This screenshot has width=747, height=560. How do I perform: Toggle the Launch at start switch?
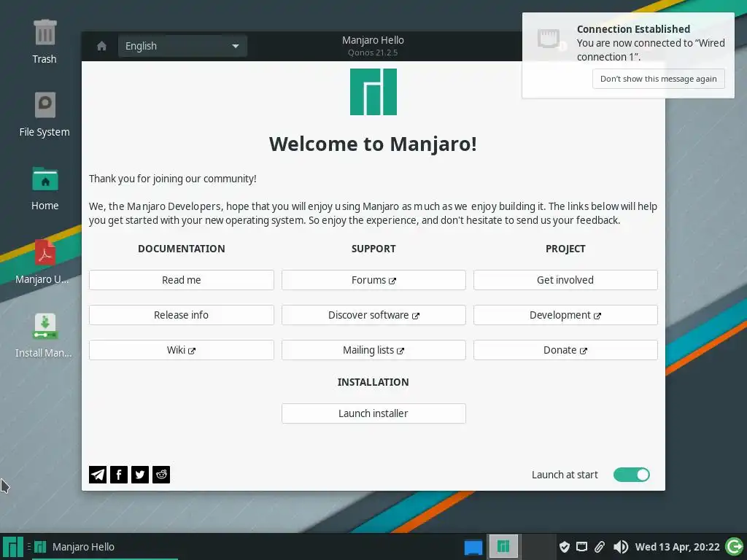tap(631, 475)
